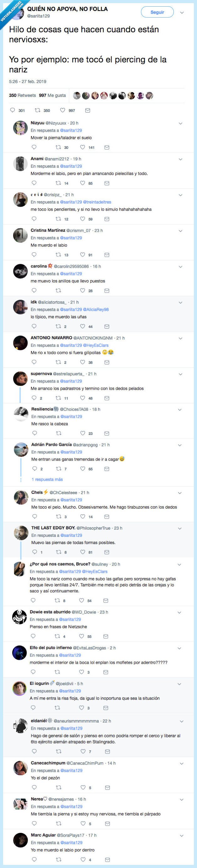Screen dimensions: 197x868
Task: Click the retweet icon on supernova's reply
Action: (x=57, y=399)
